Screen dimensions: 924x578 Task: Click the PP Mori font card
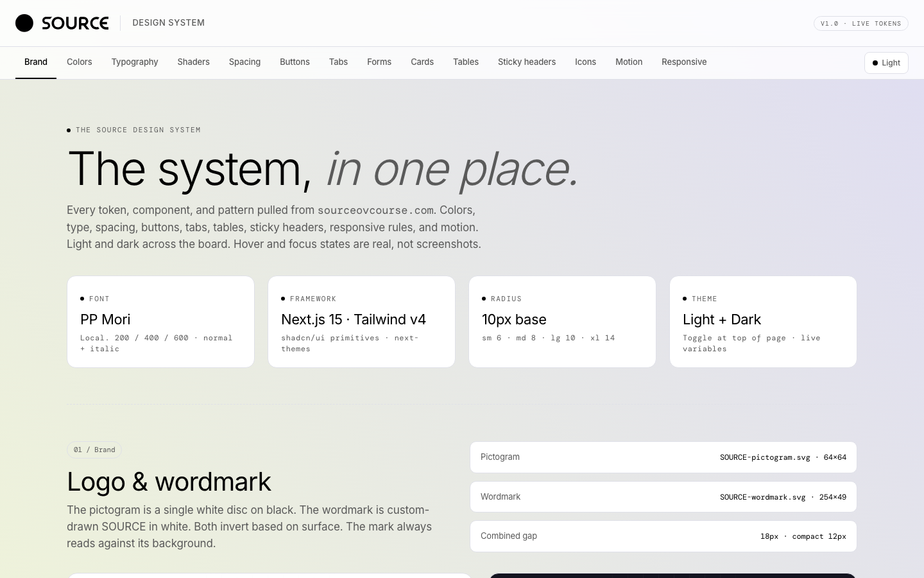click(160, 322)
